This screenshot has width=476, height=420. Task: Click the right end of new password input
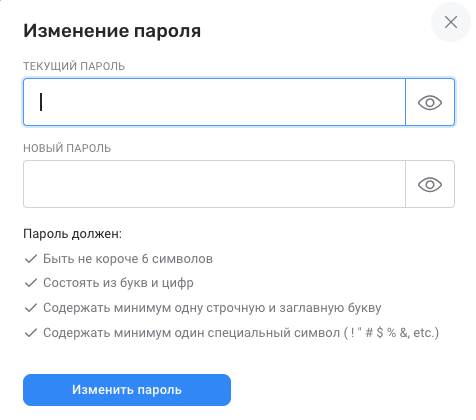tap(397, 184)
